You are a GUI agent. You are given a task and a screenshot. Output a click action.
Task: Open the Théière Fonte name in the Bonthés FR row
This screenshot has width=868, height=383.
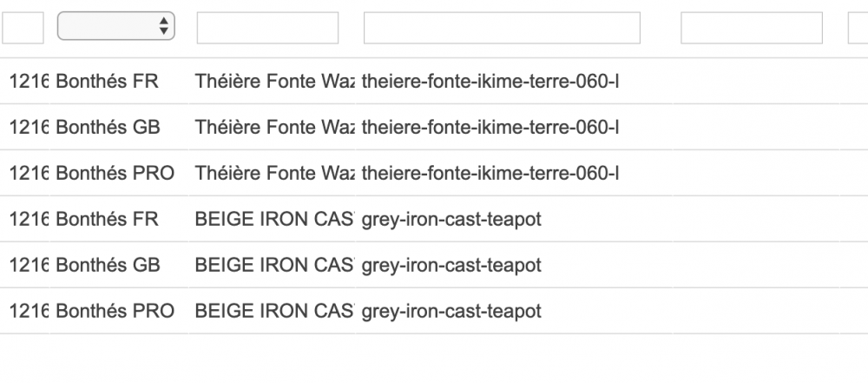(x=274, y=82)
